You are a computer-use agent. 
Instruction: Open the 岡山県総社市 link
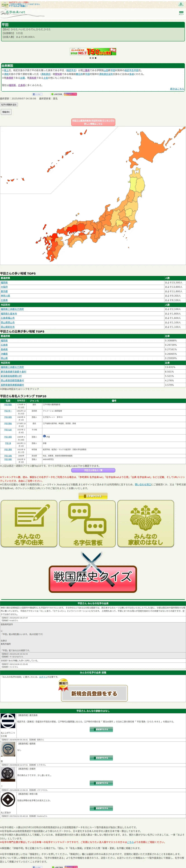(8, 327)
